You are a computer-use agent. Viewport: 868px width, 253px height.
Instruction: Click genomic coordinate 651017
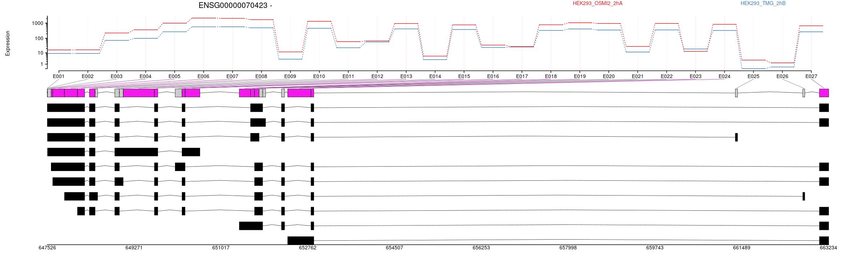221,248
